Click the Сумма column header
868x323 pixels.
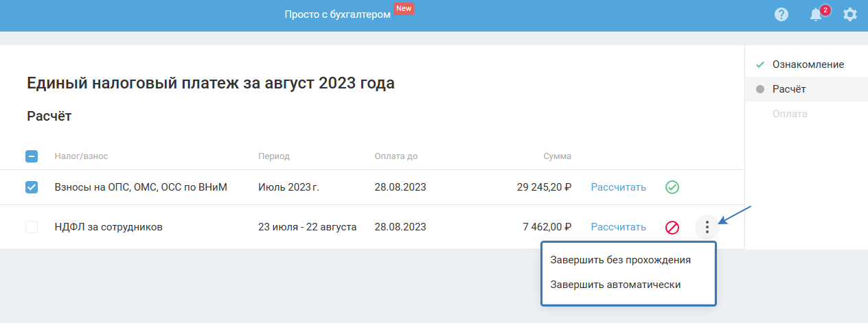[557, 156]
